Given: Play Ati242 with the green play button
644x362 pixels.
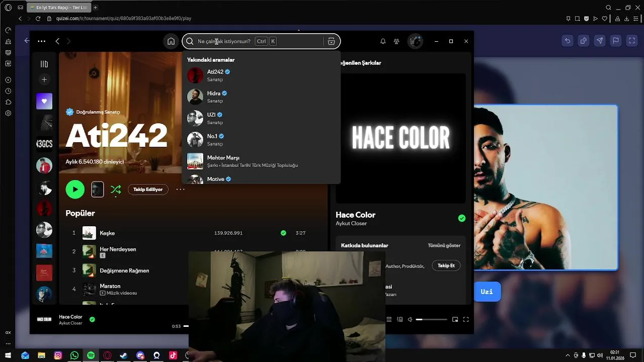Looking at the screenshot, I should point(75,190).
